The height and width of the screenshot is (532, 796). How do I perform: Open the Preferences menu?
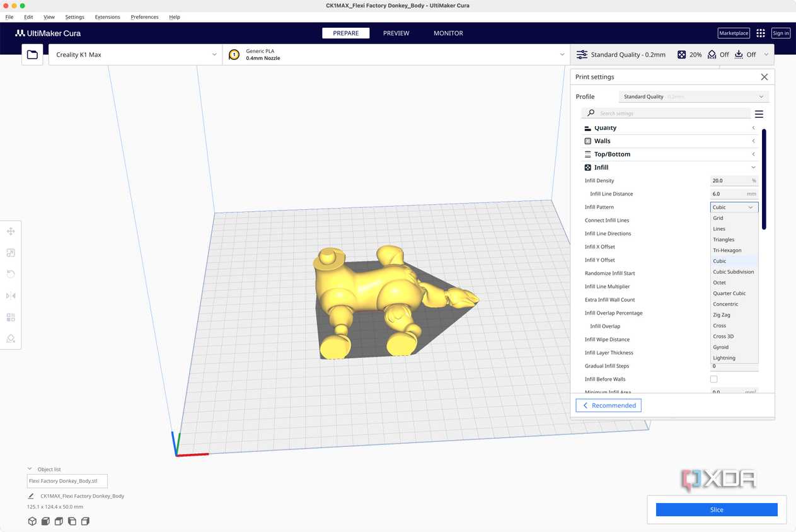(x=145, y=17)
